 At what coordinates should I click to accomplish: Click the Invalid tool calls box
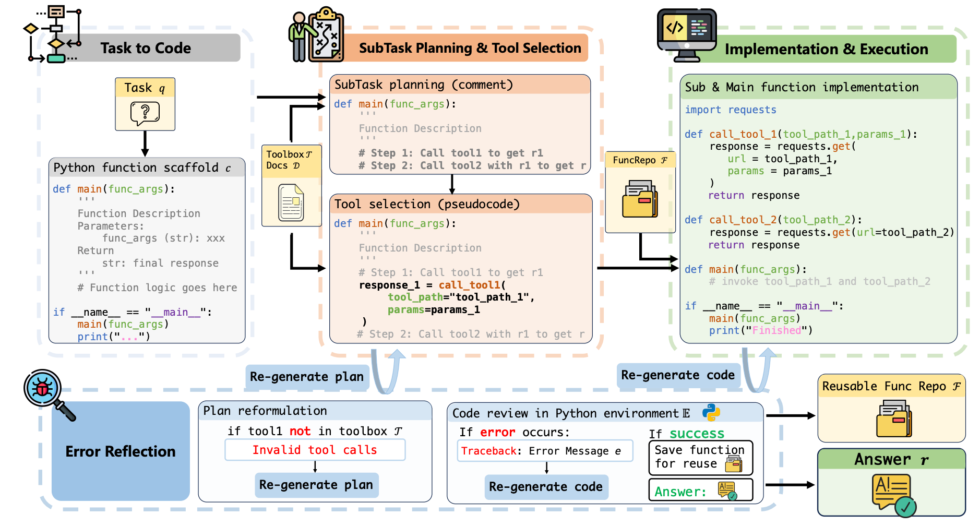(315, 450)
